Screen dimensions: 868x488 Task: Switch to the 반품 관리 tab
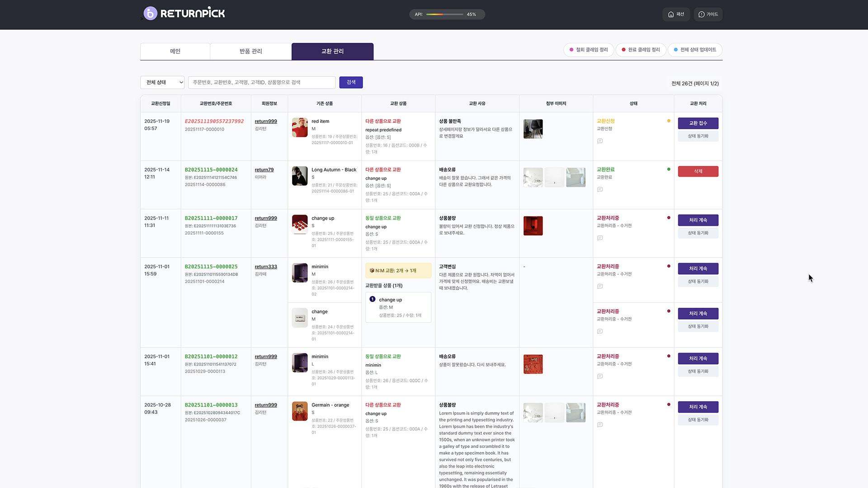250,52
